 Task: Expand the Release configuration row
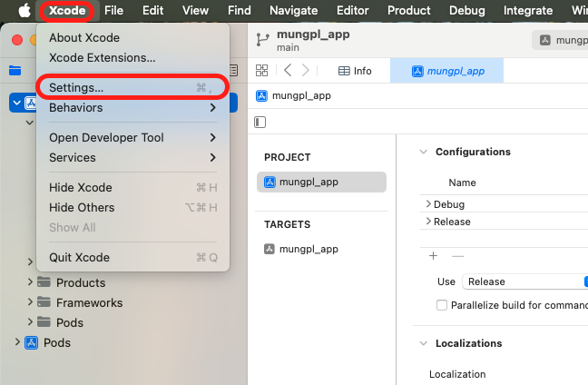coord(428,222)
